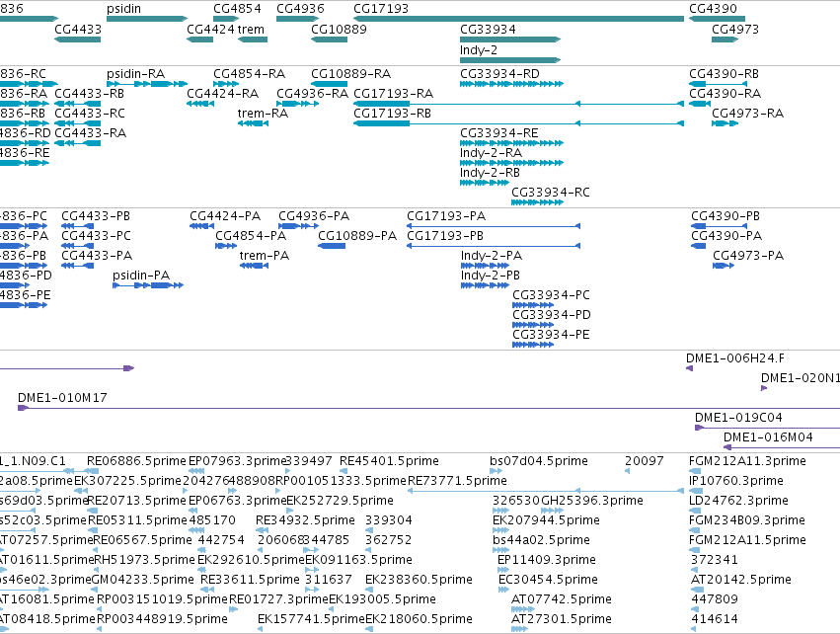Select transcript CG4854-RA
Screen dimensions: 840x634
point(249,74)
